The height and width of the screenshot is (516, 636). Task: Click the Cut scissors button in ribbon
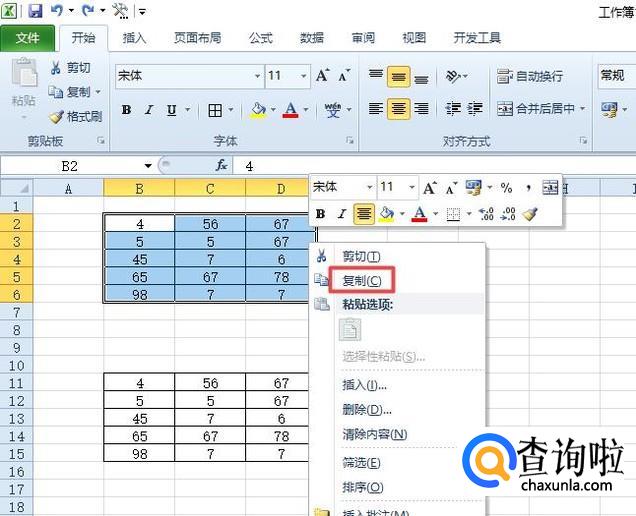pyautogui.click(x=69, y=67)
